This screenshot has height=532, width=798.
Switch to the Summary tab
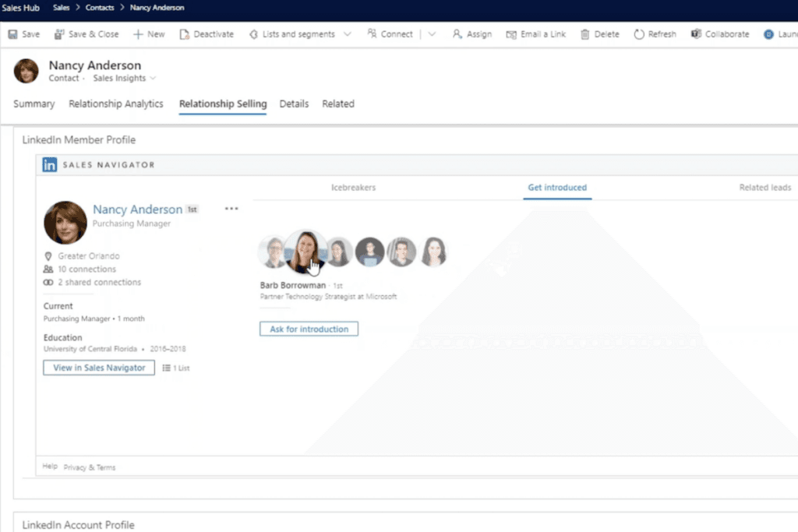(34, 104)
